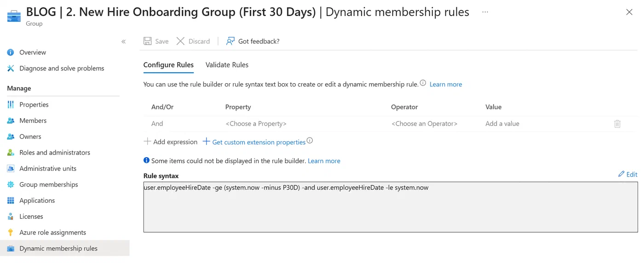Click info icon beside rule description
644x263 pixels.
pyautogui.click(x=423, y=83)
